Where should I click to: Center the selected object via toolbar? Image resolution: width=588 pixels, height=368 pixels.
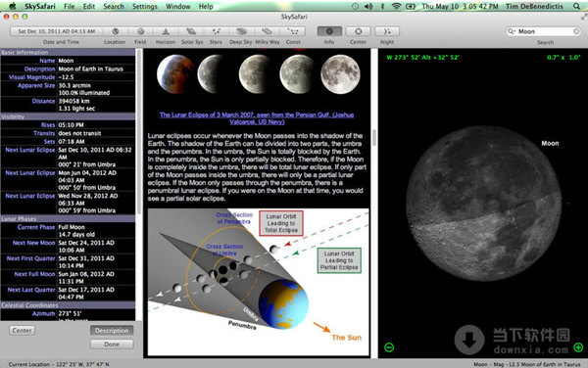pos(358,31)
